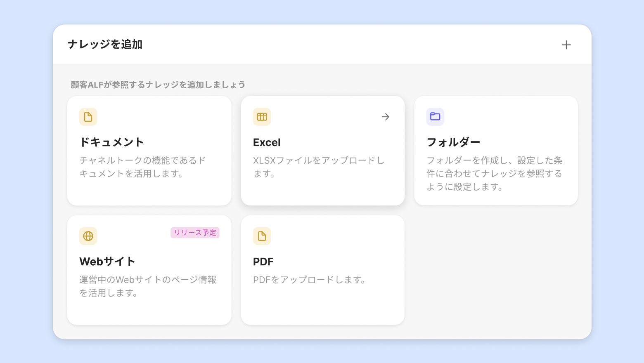Click the 運営中のWebサイト description text
This screenshot has height=363, width=644.
[x=148, y=286]
